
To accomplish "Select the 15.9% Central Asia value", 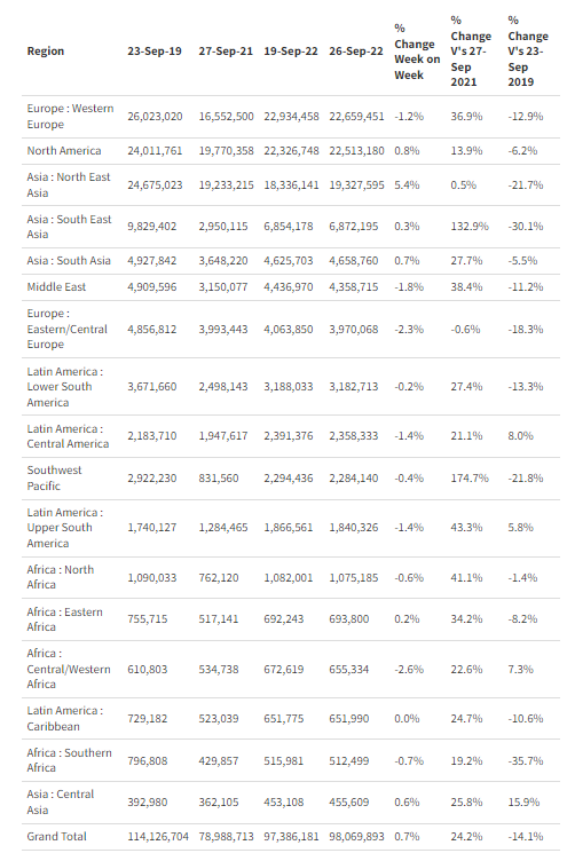I will click(523, 802).
